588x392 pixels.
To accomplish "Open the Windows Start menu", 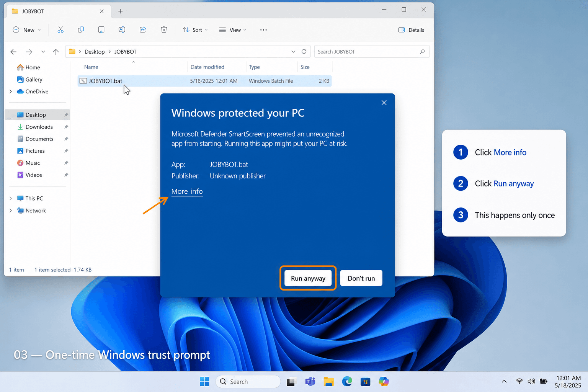I will coord(204,382).
